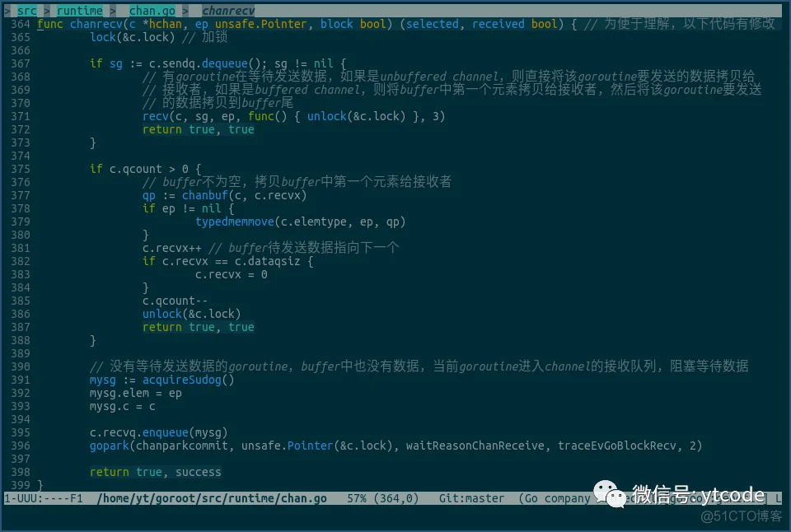
Task: Click 'mysg.elem = ep' on line 392
Action: (136, 394)
